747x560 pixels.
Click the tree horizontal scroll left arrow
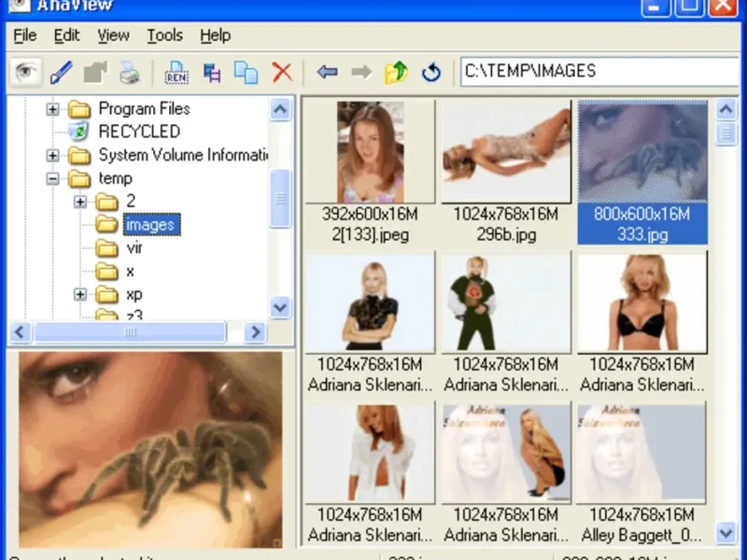point(20,332)
